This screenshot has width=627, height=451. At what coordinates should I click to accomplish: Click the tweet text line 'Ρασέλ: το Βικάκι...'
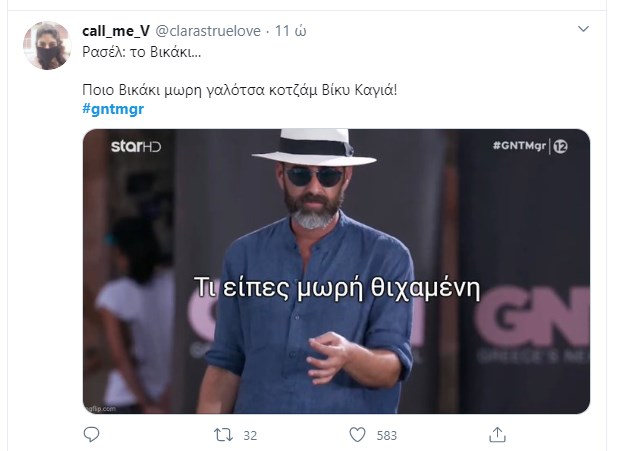pos(142,52)
